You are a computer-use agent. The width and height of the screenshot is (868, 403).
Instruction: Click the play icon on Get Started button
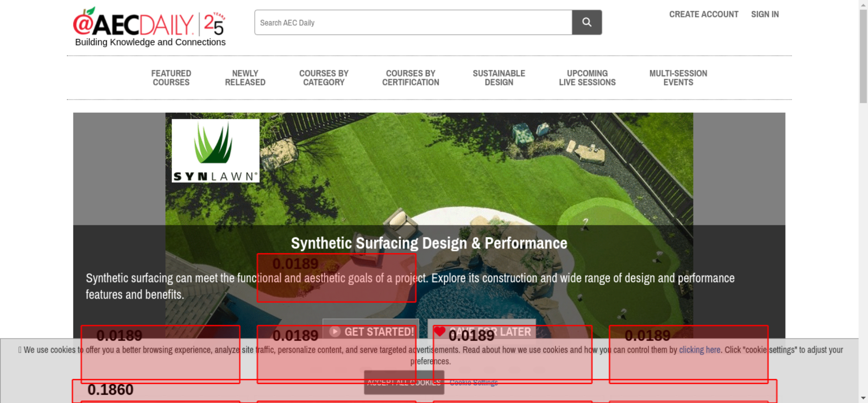[x=334, y=332]
